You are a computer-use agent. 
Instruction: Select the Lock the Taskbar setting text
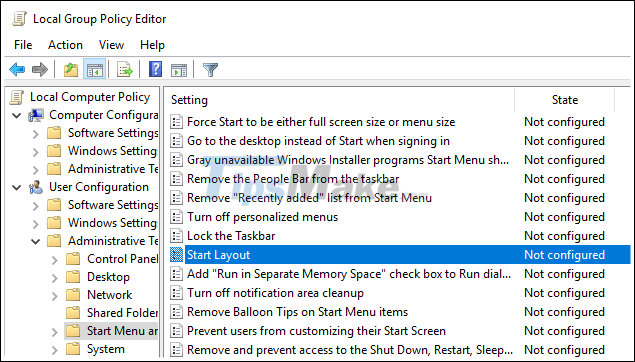tap(231, 236)
